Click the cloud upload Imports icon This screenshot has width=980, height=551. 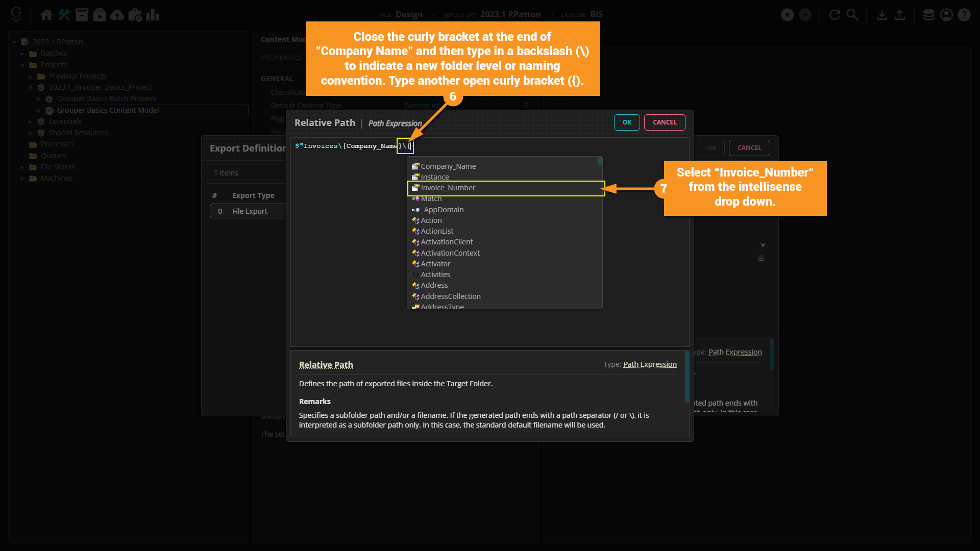pyautogui.click(x=117, y=15)
